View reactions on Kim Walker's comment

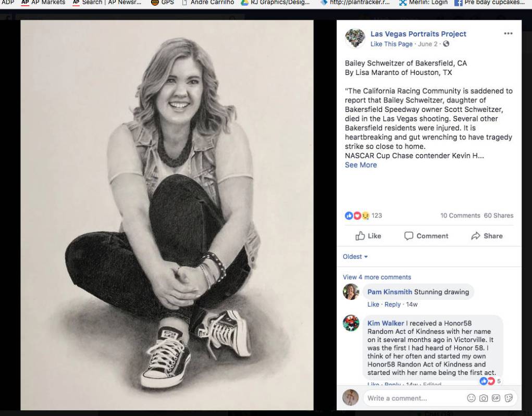pos(490,381)
